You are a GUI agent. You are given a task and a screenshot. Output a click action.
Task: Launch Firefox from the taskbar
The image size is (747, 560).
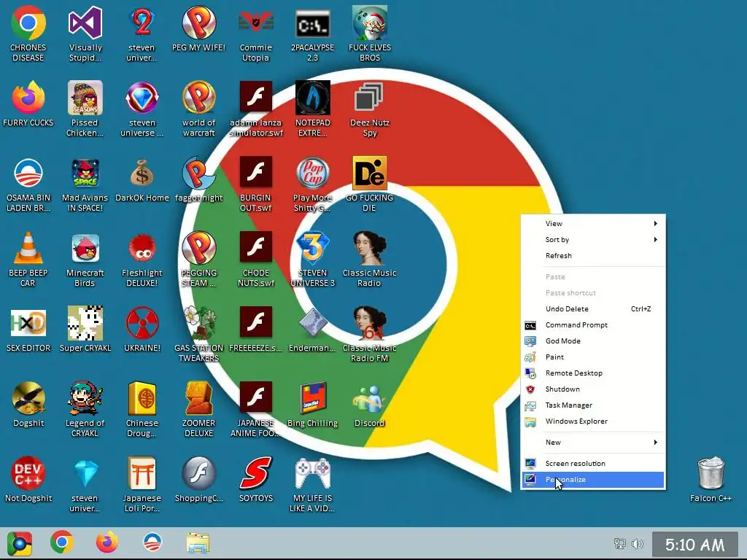(x=107, y=542)
